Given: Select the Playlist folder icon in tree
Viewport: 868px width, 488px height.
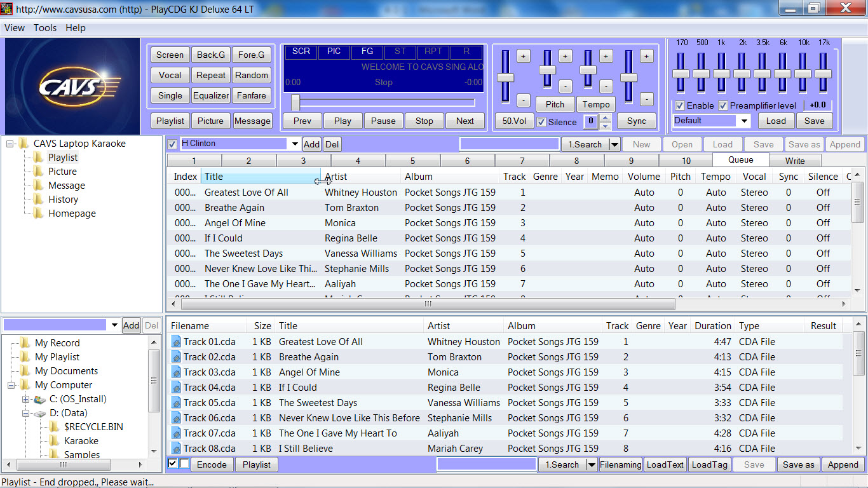Looking at the screenshot, I should point(39,157).
